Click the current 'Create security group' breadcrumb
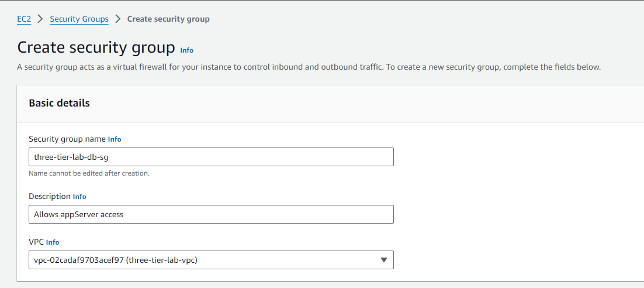 pos(168,19)
